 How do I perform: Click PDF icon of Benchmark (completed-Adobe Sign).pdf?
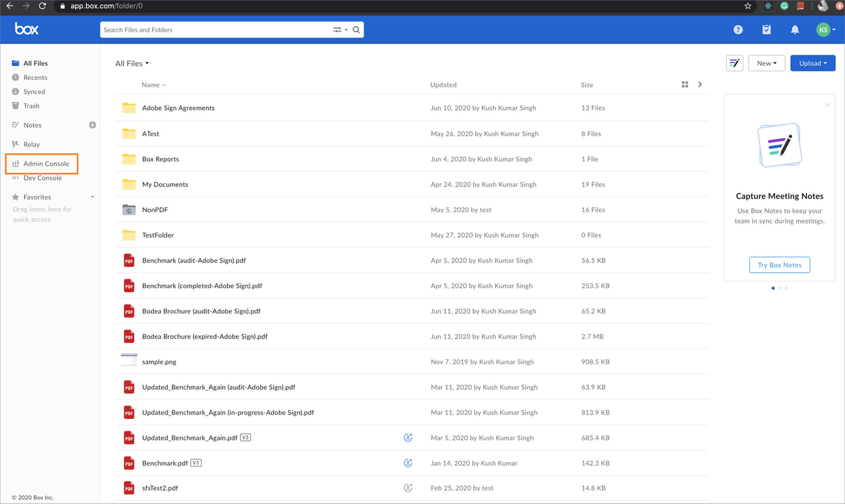pos(129,286)
